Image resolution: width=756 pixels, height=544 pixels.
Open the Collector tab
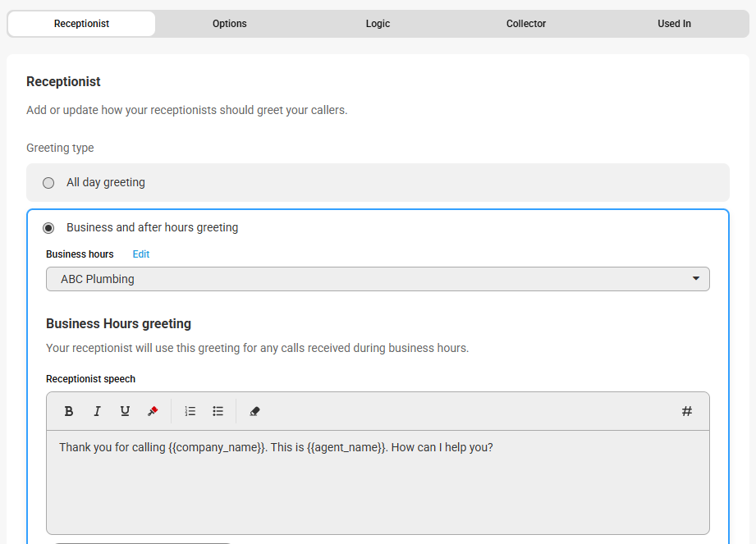pos(526,24)
